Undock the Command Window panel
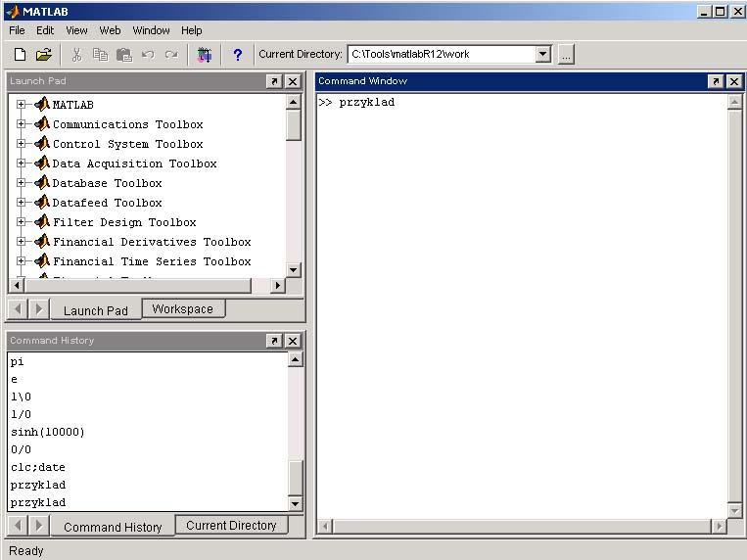This screenshot has height=560, width=747. pyautogui.click(x=715, y=81)
